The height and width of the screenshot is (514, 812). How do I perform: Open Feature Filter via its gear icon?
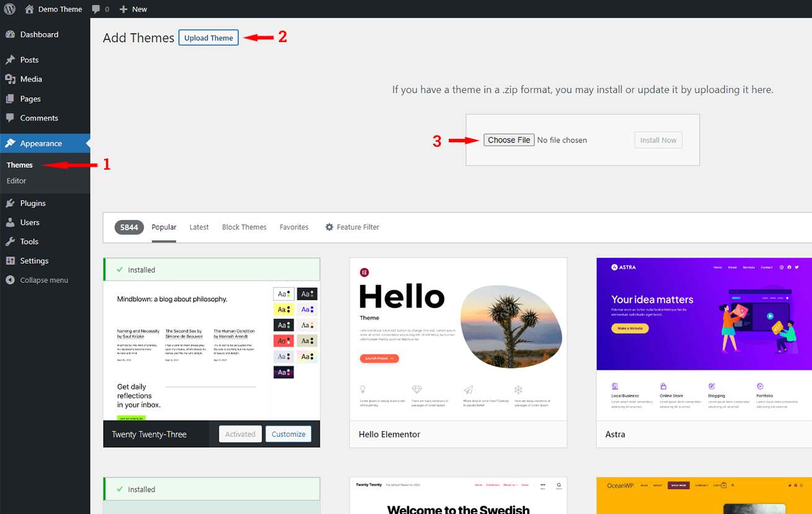(329, 227)
